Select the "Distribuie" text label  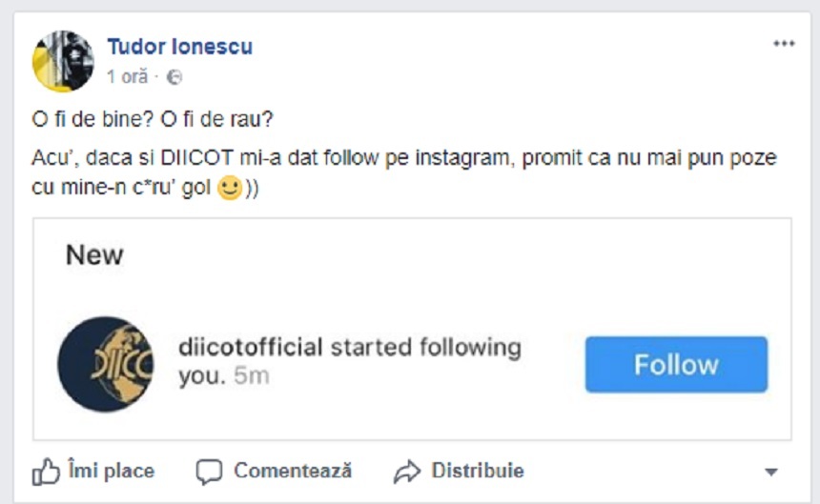click(x=478, y=471)
